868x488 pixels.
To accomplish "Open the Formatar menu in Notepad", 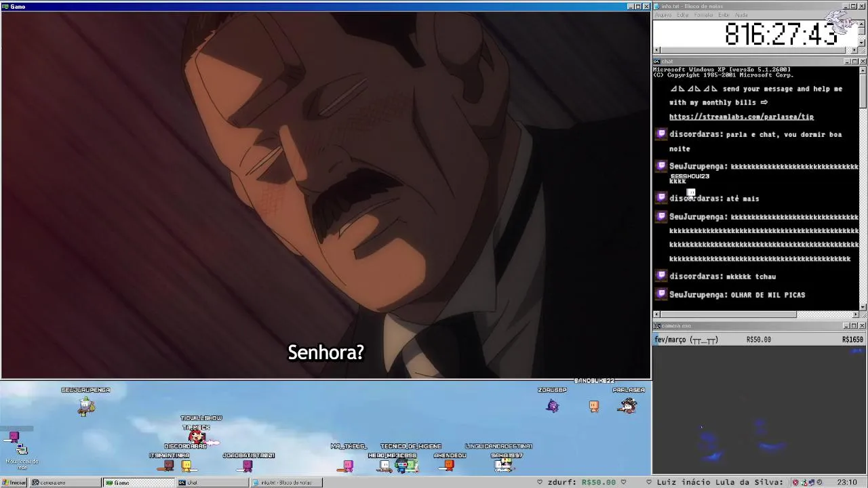I will pyautogui.click(x=704, y=15).
